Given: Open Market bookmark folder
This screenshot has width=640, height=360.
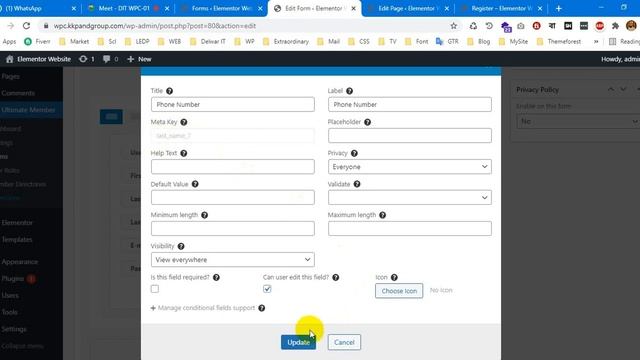Looking at the screenshot, I should pos(74,41).
